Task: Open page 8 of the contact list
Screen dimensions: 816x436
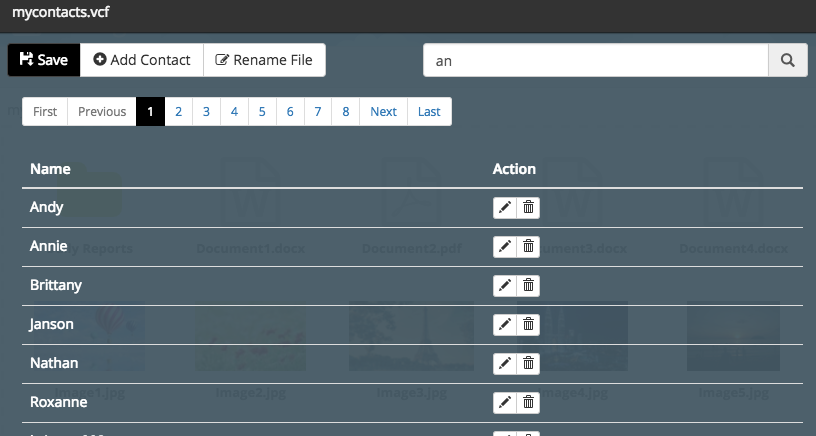Action: 346,112
